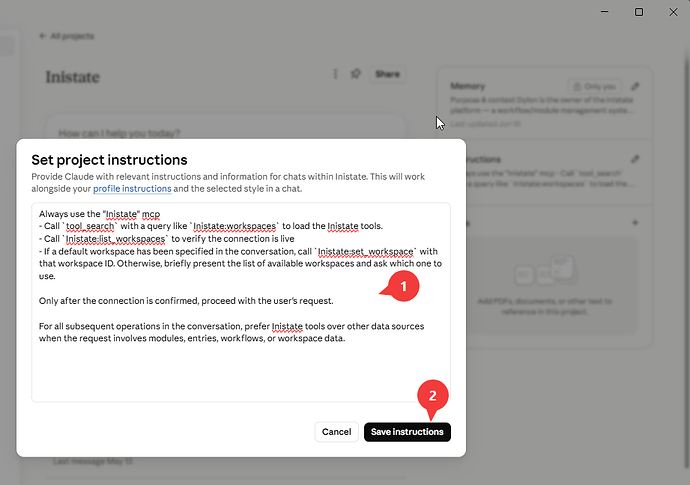The width and height of the screenshot is (690, 485).
Task: Pin the Inistate project with star icon
Action: 356,74
